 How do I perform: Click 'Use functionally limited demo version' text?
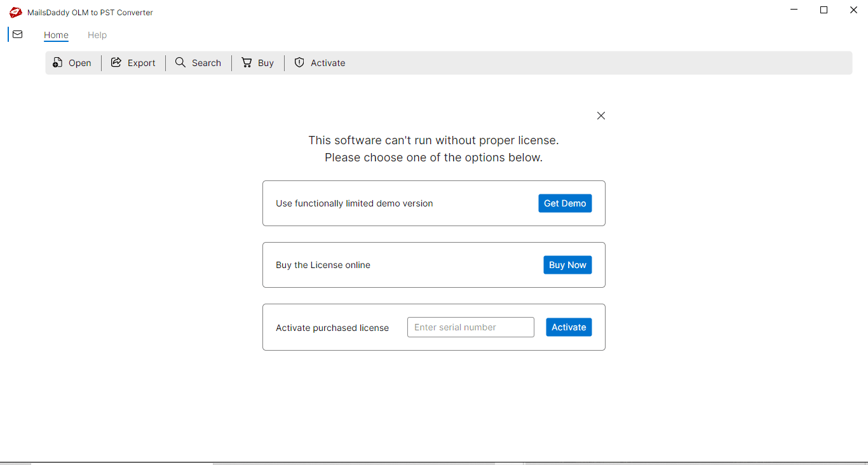[x=355, y=203]
